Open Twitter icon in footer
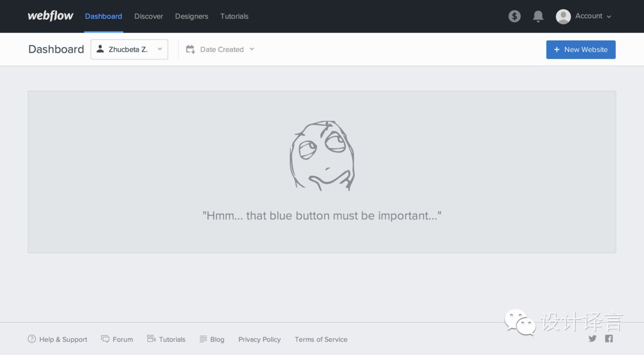The height and width of the screenshot is (355, 644). (x=592, y=338)
